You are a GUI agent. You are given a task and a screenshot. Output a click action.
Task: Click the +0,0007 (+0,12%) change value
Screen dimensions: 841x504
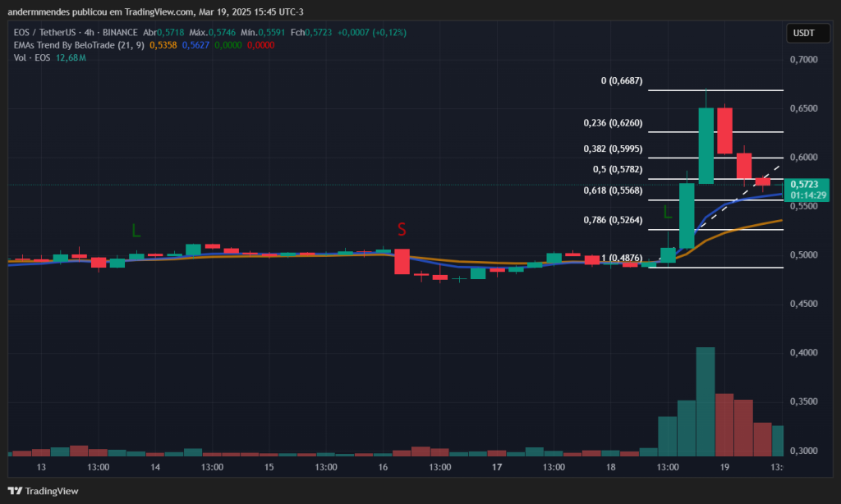tap(372, 33)
